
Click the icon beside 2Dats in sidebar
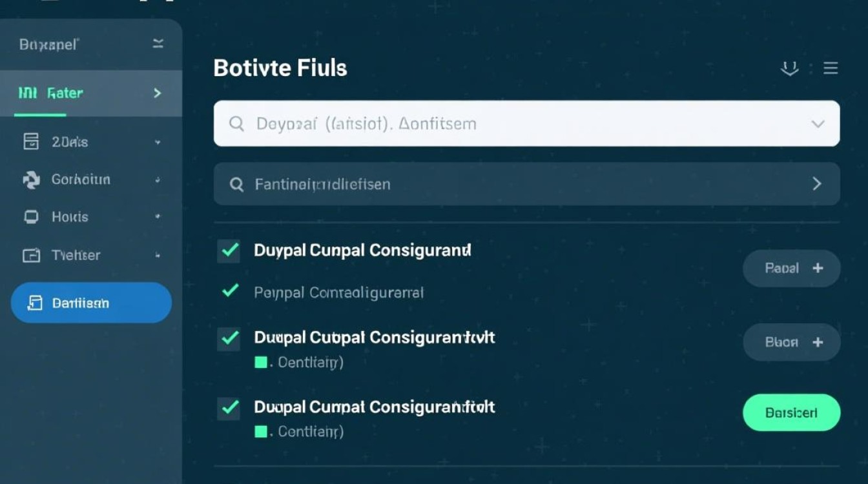[x=31, y=141]
